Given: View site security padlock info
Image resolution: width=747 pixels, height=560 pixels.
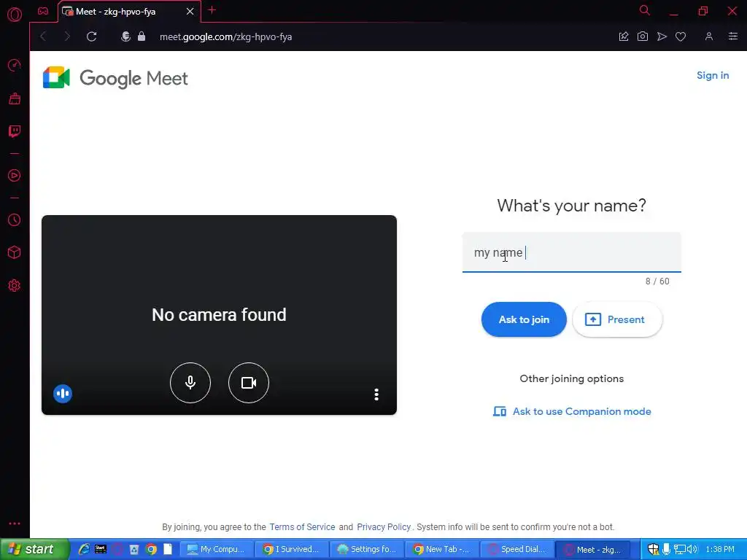Looking at the screenshot, I should tap(142, 36).
